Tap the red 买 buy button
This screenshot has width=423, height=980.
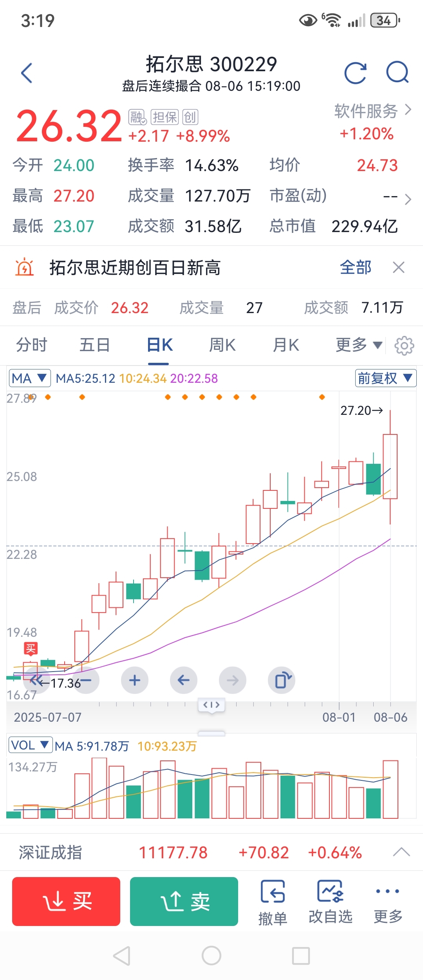(x=66, y=901)
